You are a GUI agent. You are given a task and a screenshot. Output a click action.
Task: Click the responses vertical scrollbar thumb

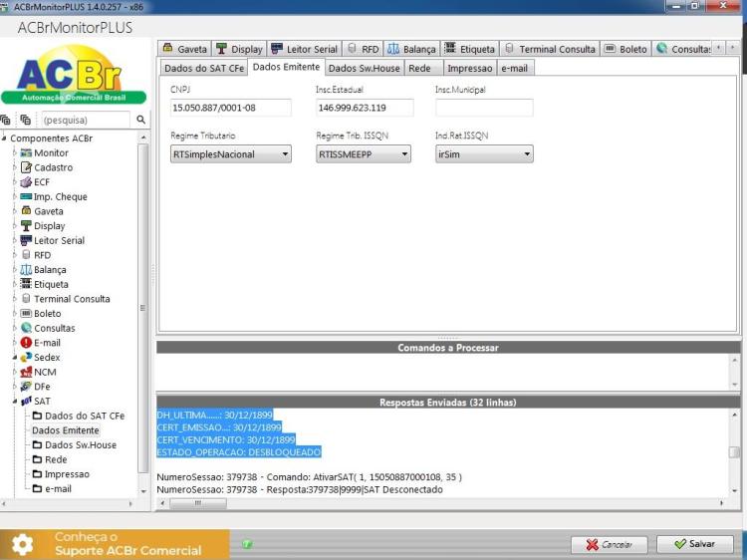(734, 451)
